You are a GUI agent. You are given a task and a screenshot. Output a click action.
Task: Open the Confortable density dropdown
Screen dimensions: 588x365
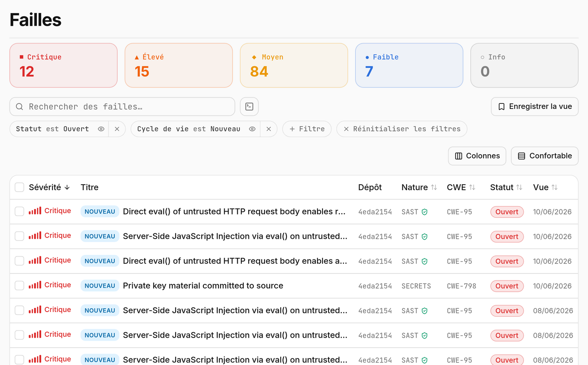[x=544, y=156]
